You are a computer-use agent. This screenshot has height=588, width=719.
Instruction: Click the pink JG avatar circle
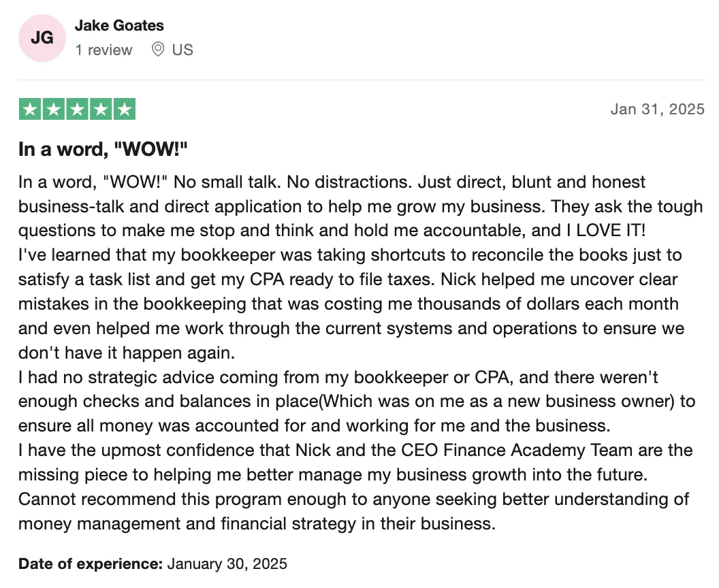tap(42, 38)
